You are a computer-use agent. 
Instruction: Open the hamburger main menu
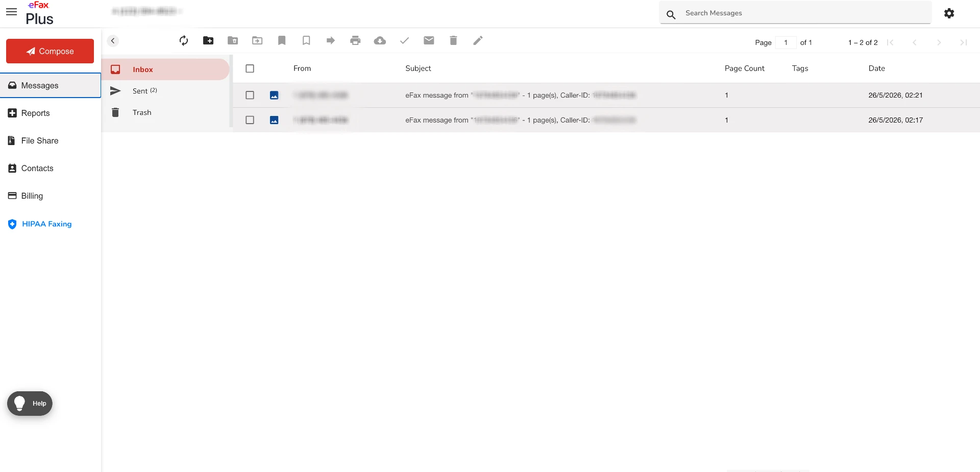[11, 12]
